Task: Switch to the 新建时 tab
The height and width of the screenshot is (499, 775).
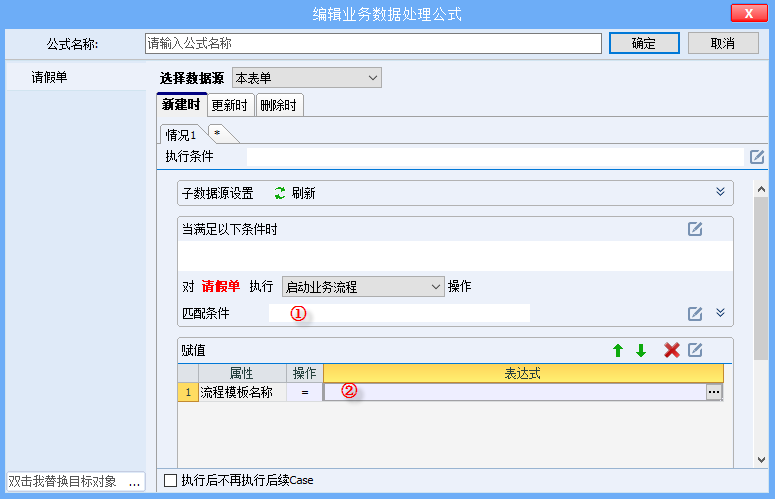Action: click(181, 105)
